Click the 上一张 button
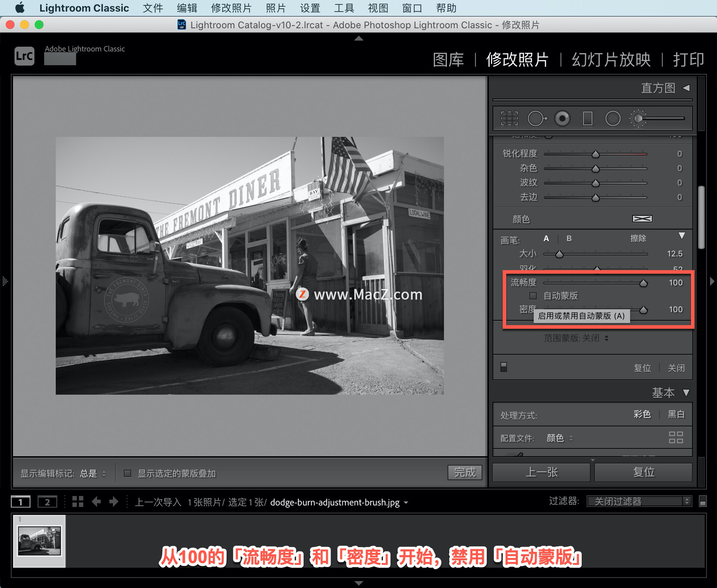717x588 pixels. [x=541, y=472]
